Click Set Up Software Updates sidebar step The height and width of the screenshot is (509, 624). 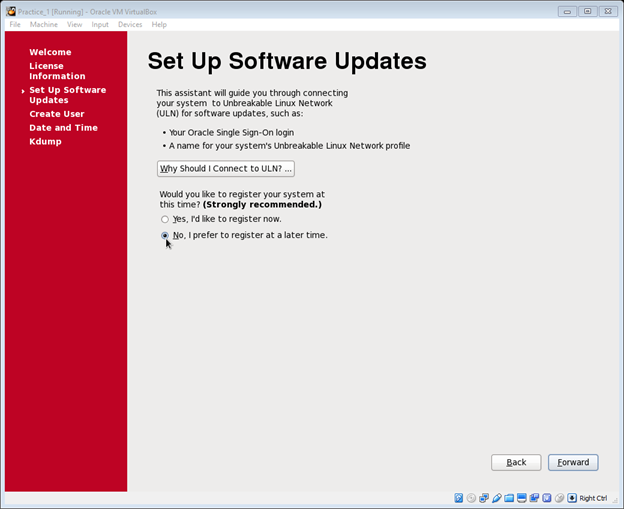coord(68,95)
